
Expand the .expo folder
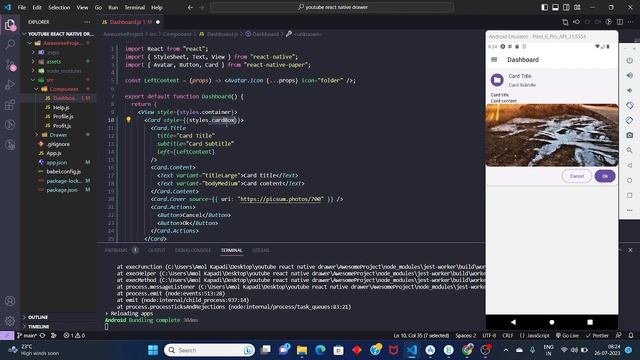57,52
